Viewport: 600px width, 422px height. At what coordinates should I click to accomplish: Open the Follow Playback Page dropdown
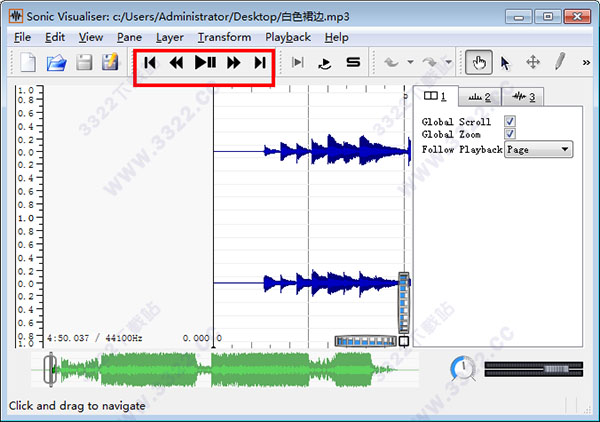tap(538, 150)
